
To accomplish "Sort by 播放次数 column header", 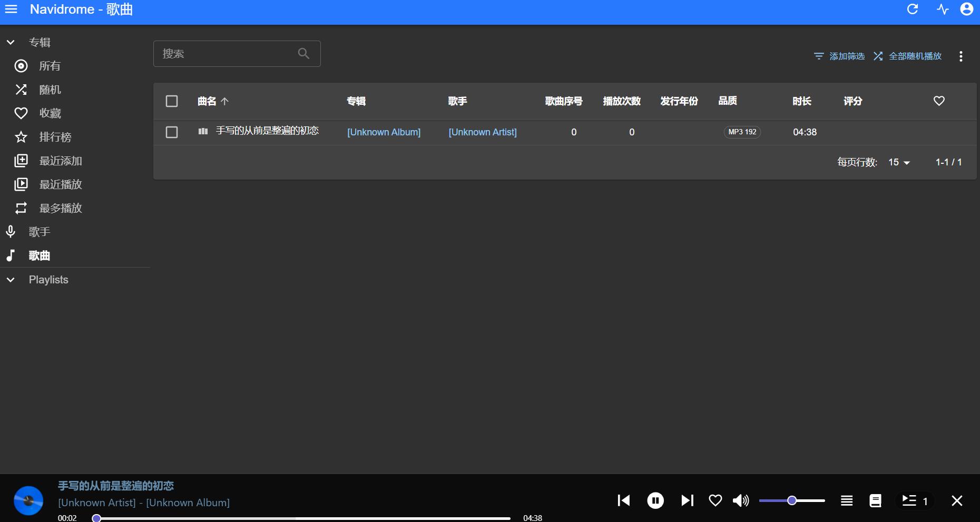I will point(622,101).
